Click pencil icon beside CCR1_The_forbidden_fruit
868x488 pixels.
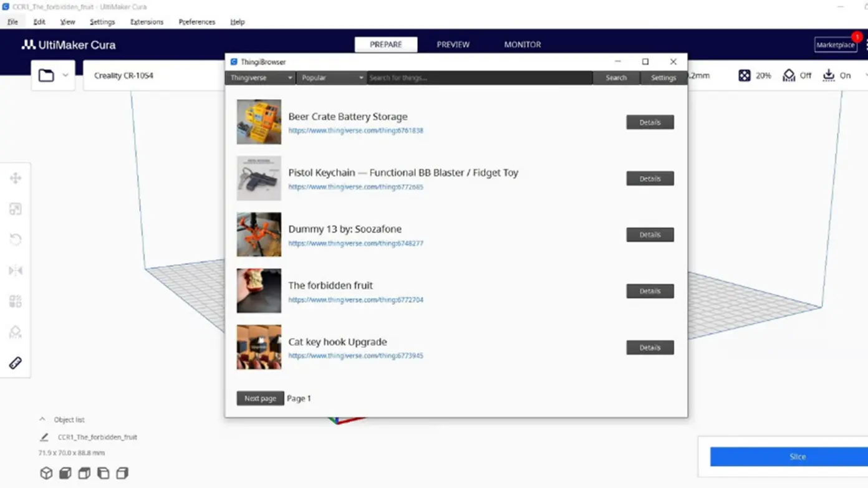[44, 438]
